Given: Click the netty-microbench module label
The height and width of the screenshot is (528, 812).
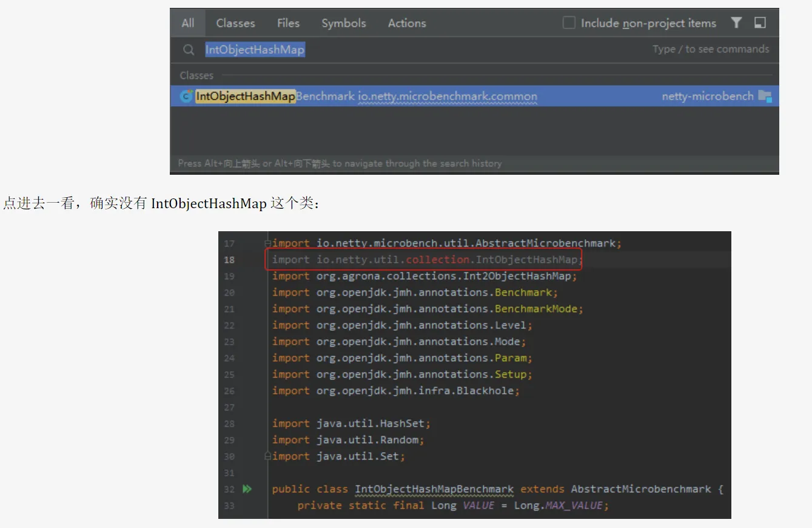Looking at the screenshot, I should tap(708, 96).
